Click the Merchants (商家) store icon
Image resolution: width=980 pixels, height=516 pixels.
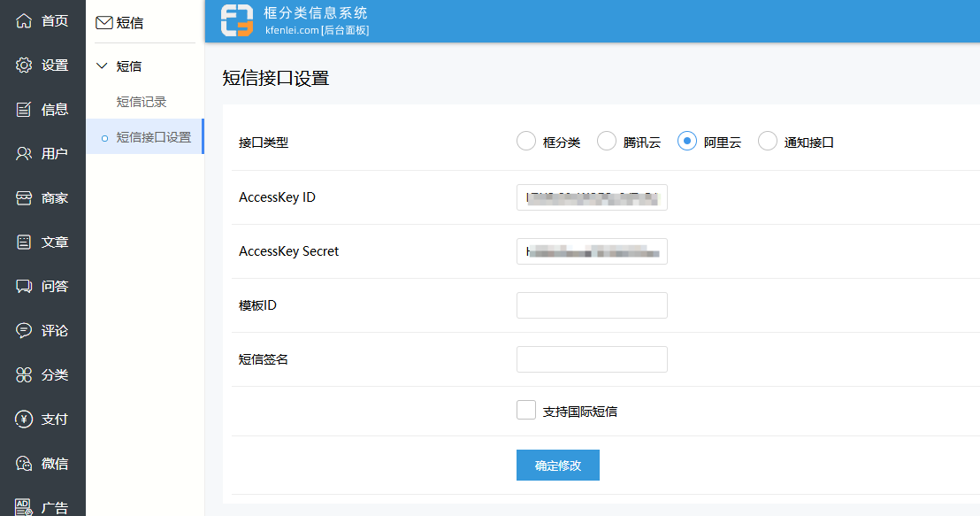[24, 197]
